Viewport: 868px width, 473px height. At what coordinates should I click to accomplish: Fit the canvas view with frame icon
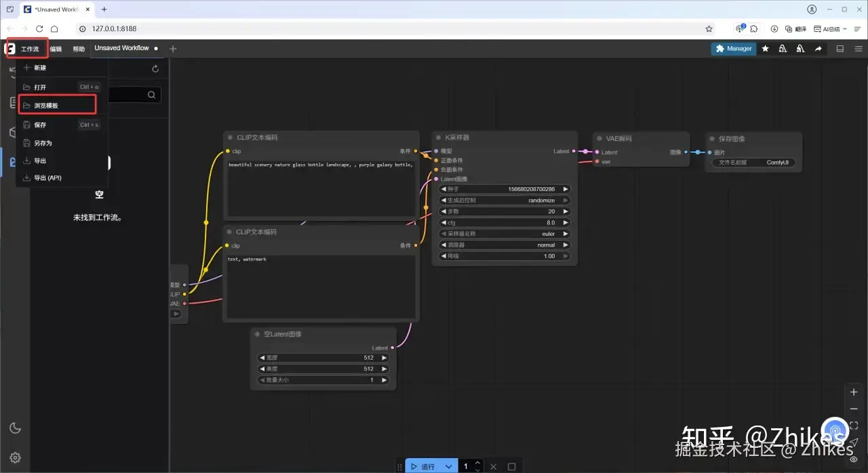point(854,426)
